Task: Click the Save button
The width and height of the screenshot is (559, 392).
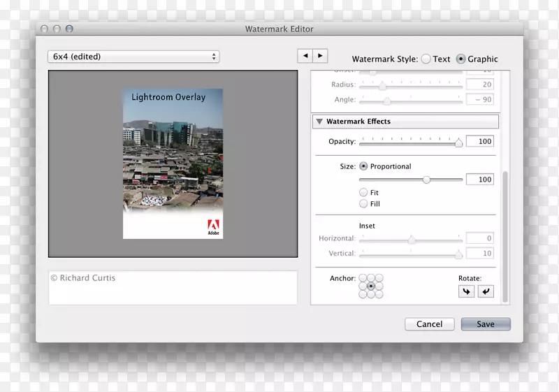Action: [486, 324]
